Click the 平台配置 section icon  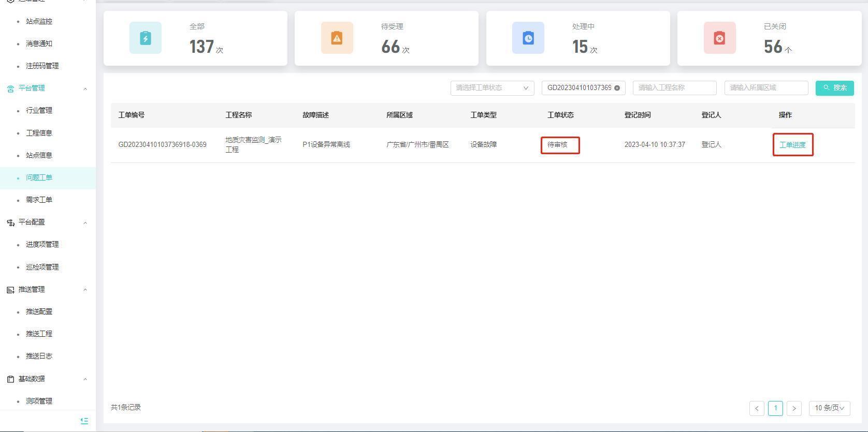point(10,222)
